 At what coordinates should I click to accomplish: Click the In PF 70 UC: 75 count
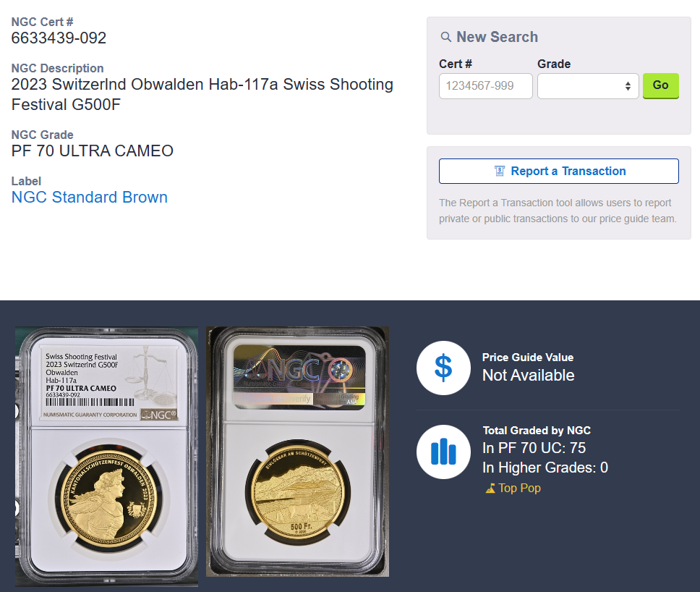coord(534,448)
